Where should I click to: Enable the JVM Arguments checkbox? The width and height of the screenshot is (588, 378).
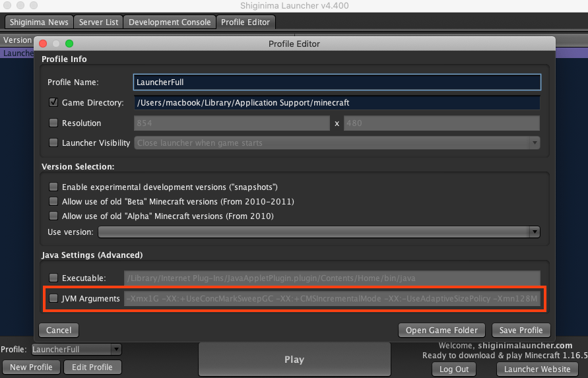(x=53, y=298)
